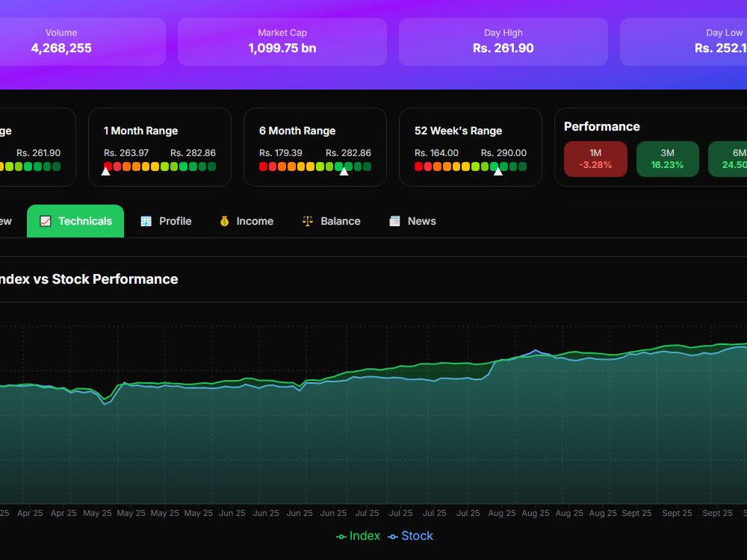Click the Technicals chart icon
The width and height of the screenshot is (747, 560).
tap(46, 221)
